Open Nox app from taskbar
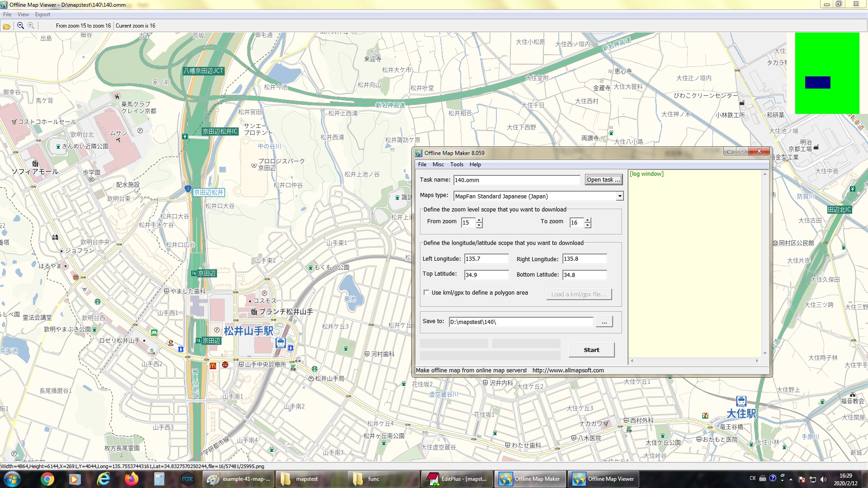The width and height of the screenshot is (868, 488). (187, 479)
